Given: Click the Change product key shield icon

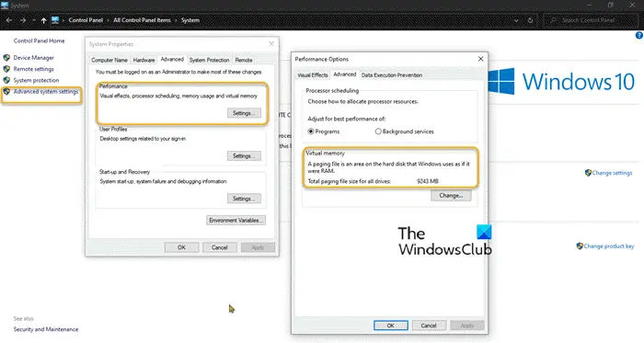Looking at the screenshot, I should tap(580, 246).
